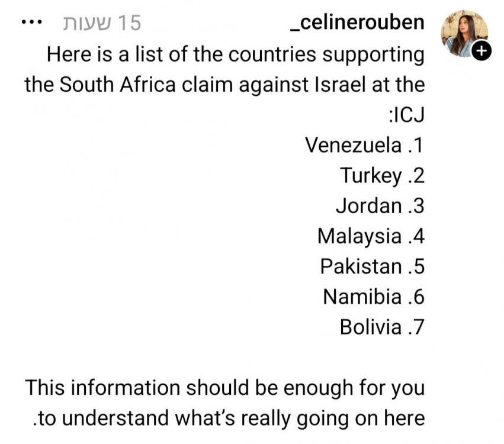
Task: Click the line 'This information should be enough for you'
Action: coord(225,388)
